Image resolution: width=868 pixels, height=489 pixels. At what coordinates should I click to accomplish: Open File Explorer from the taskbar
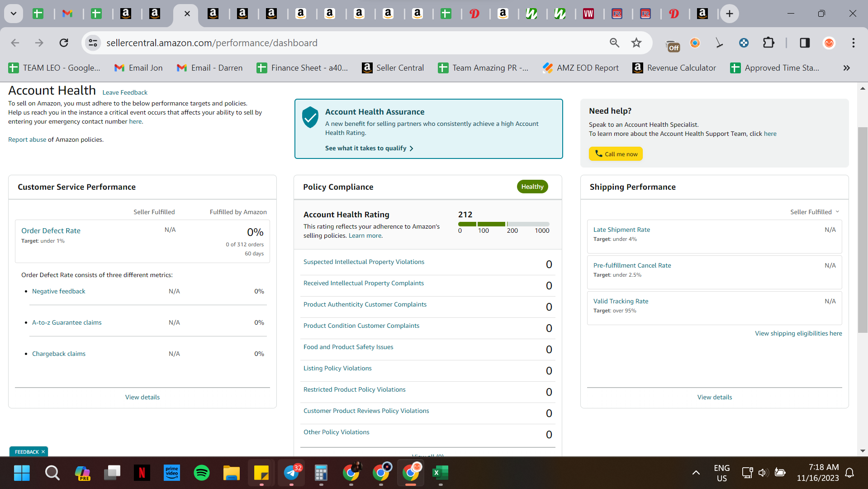[x=232, y=473]
